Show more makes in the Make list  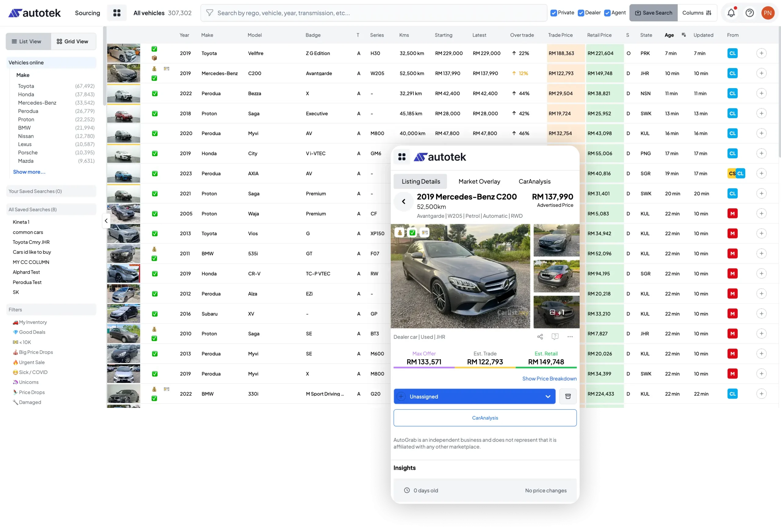[29, 172]
